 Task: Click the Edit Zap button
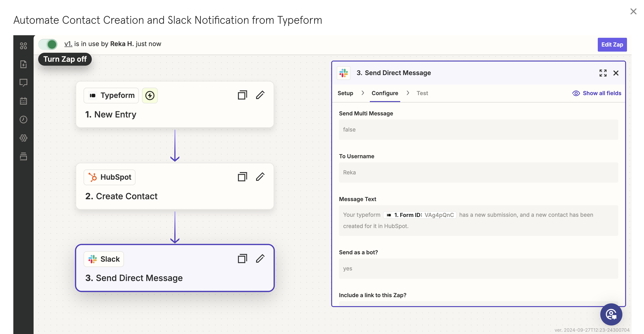tap(612, 44)
